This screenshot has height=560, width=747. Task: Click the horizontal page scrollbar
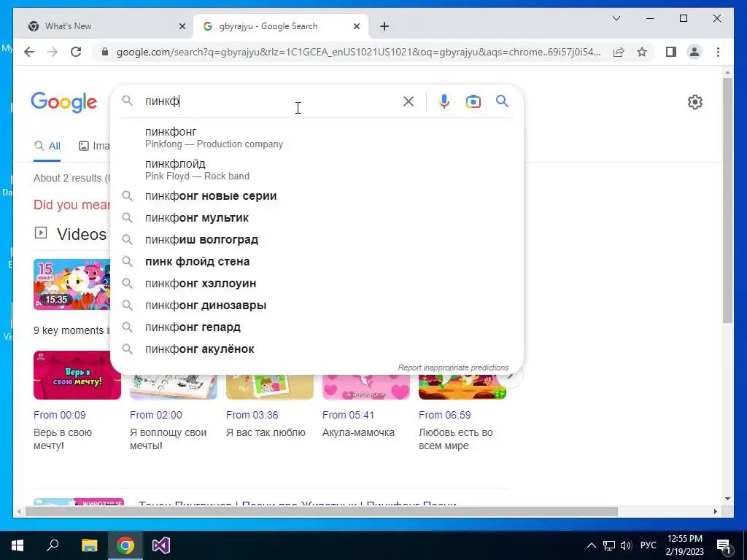pos(322,511)
